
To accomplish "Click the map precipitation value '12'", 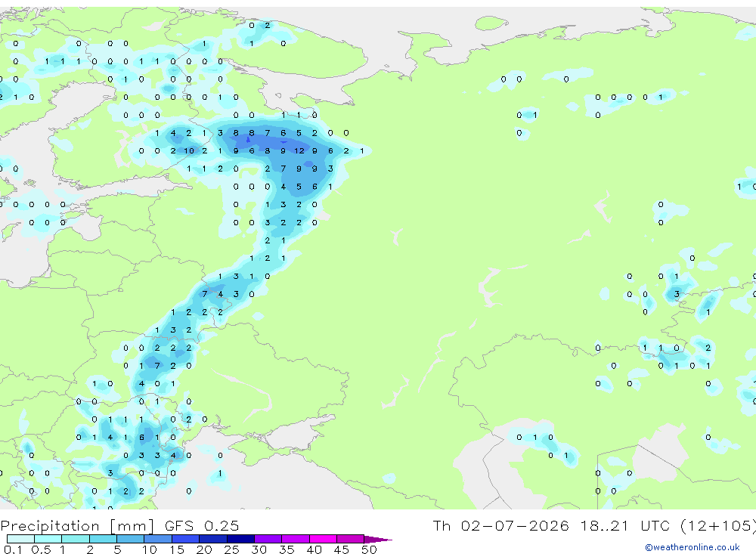I will pos(299,151).
